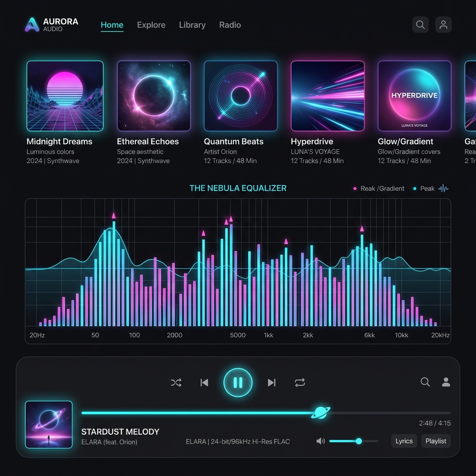Click the planet handle on progress bar
The width and height of the screenshot is (476, 476).
tap(321, 412)
